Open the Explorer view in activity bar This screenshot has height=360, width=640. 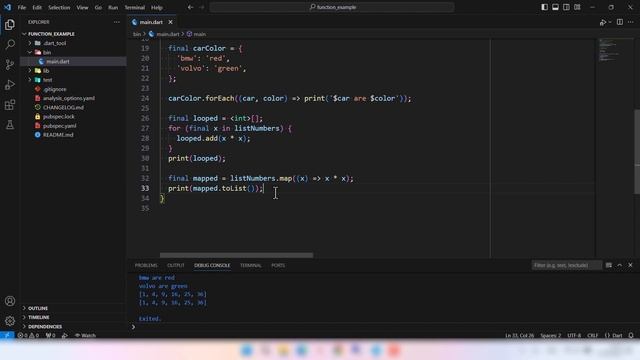point(10,25)
